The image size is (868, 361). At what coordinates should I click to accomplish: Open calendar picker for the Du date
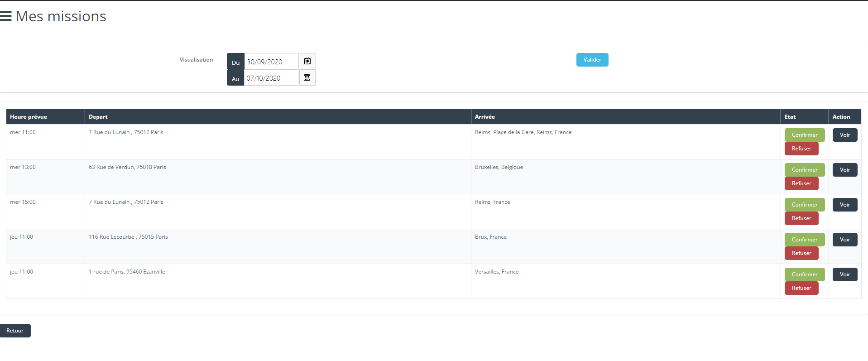[x=307, y=61]
